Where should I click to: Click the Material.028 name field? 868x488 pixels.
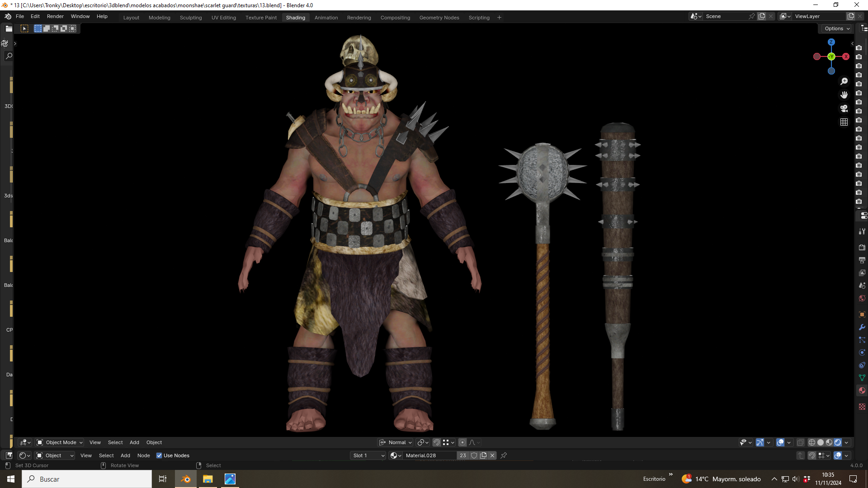click(x=429, y=455)
